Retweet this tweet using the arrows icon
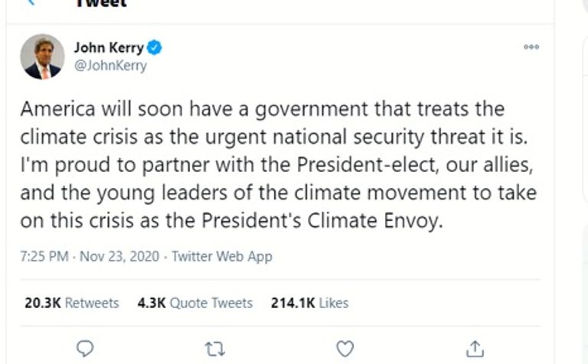Viewport: 588px width, 364px height. pos(215,349)
